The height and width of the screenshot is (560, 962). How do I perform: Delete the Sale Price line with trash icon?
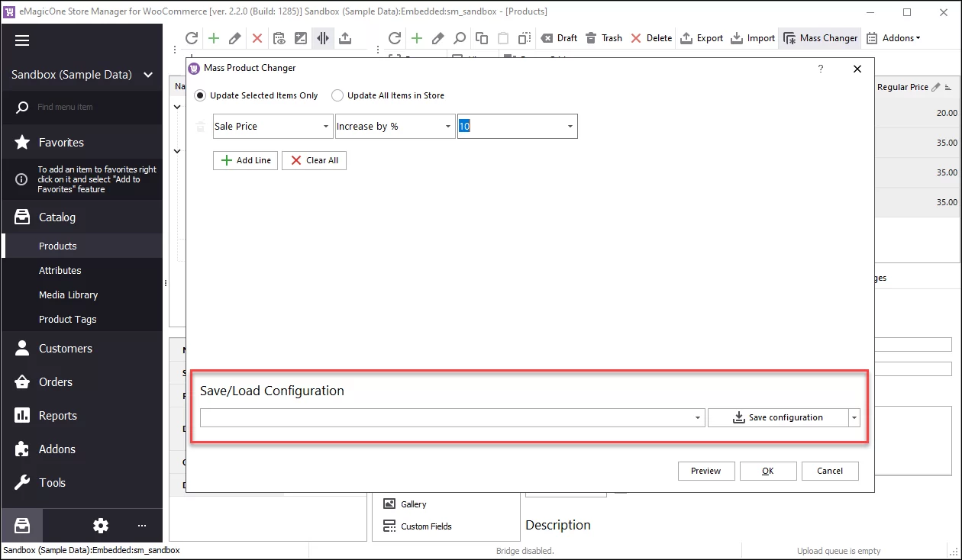click(200, 127)
